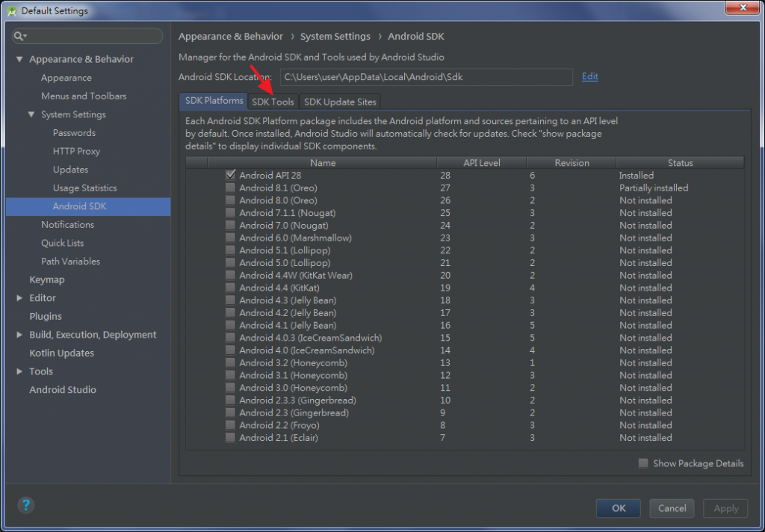Enable Show Package Details checkbox
Viewport: 765px width, 532px height.
pos(643,463)
